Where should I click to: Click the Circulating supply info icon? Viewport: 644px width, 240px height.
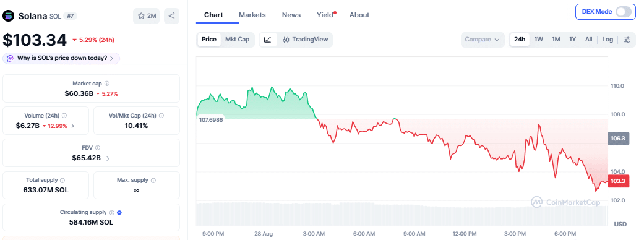[111, 212]
